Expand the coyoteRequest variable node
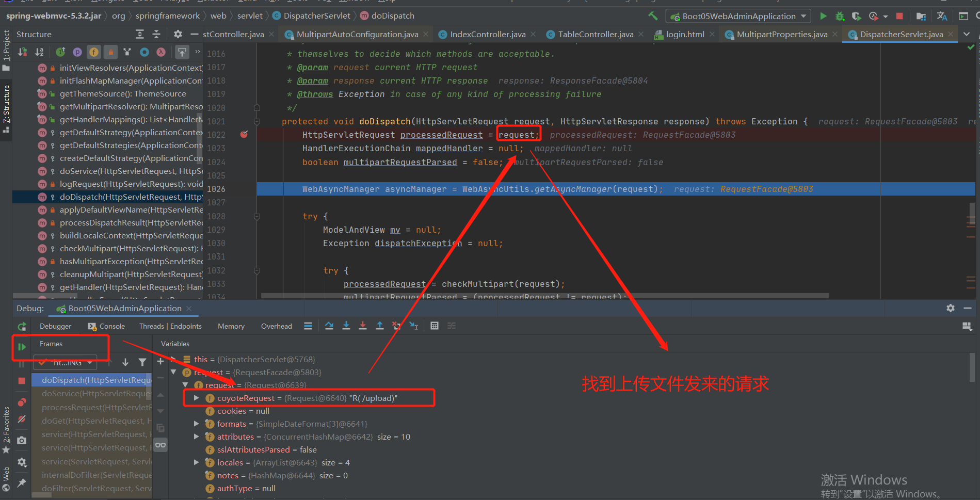Screen dimensions: 980x500 196,398
